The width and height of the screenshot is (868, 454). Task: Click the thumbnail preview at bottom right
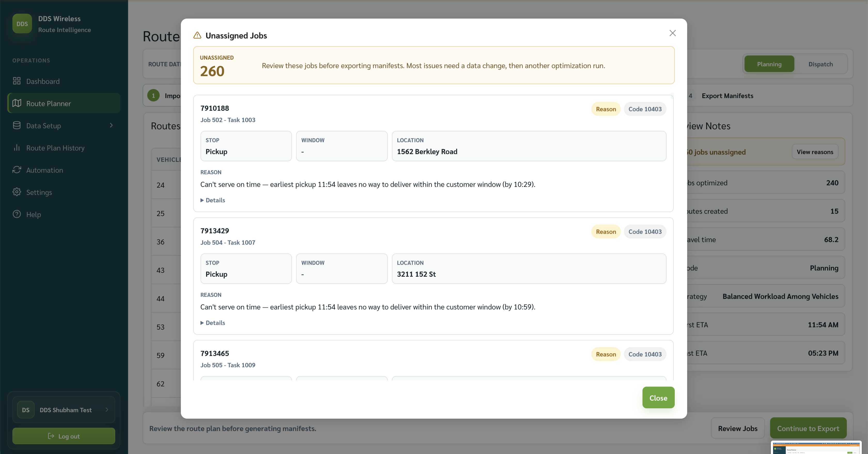[816, 448]
